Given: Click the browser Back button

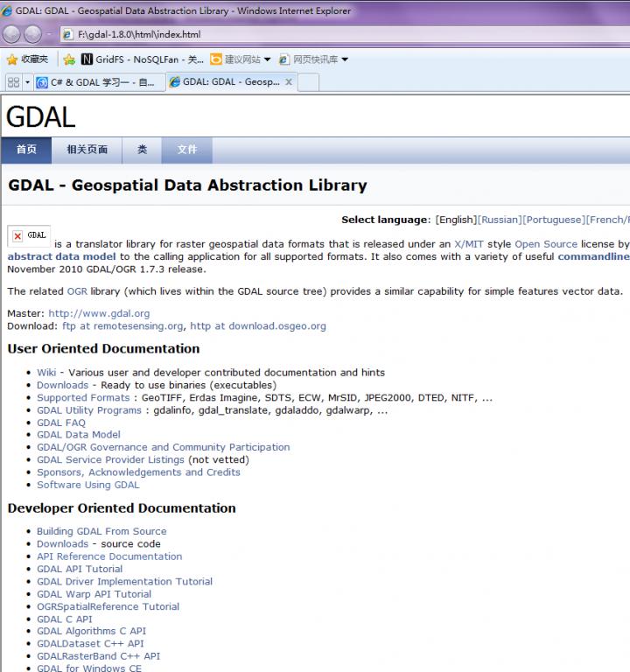Looking at the screenshot, I should (11, 34).
